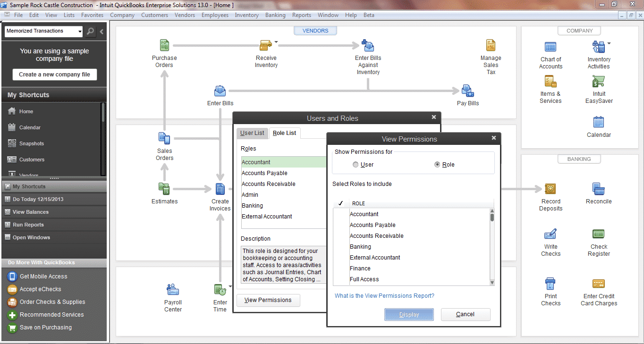Screen dimensions: 644x344
Task: Click the Estimates icon
Action: click(x=164, y=189)
